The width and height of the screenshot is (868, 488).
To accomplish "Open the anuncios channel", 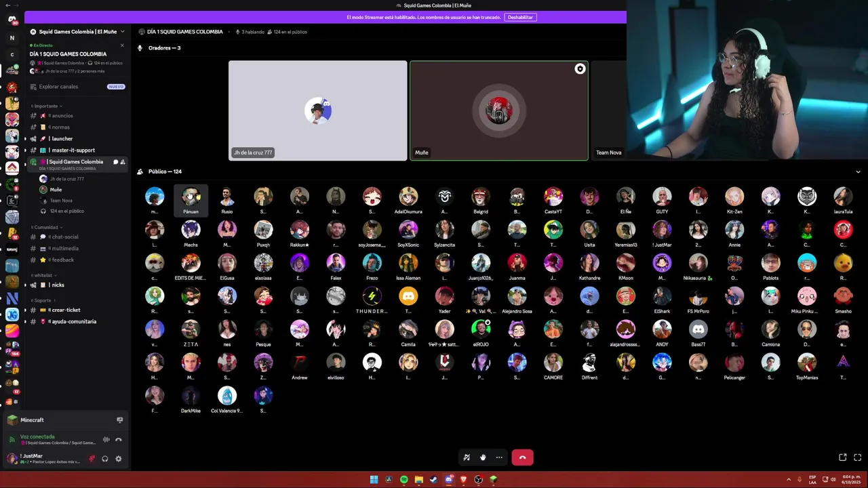I will 77,116.
